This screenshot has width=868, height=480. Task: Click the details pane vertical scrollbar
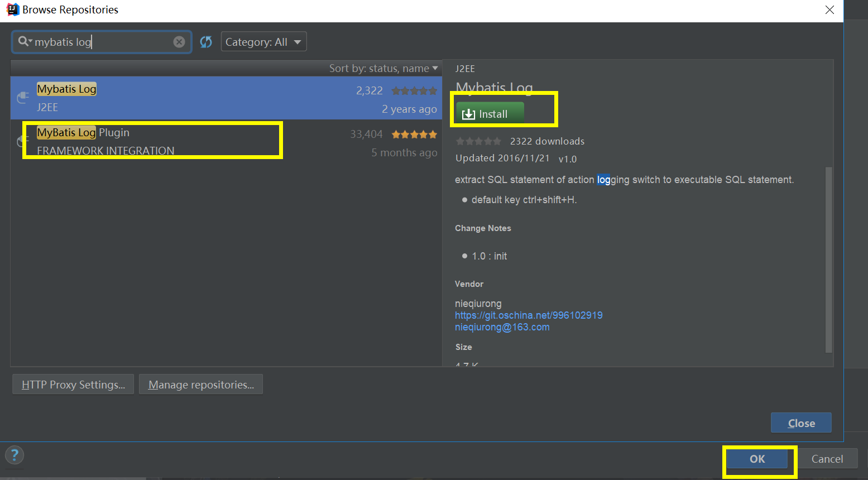coord(828,260)
